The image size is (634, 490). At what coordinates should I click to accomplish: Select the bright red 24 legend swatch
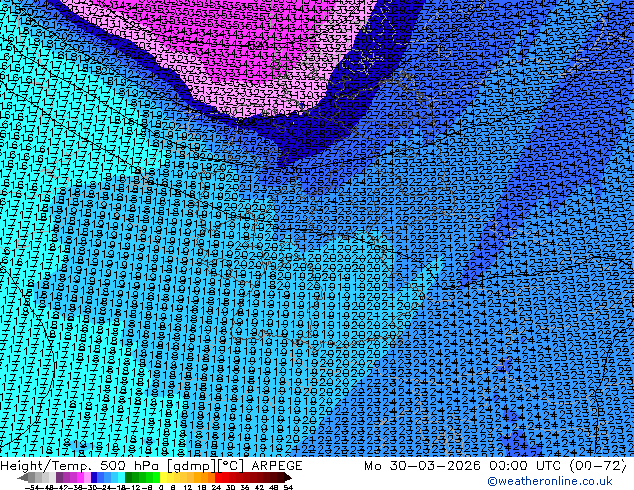click(219, 477)
